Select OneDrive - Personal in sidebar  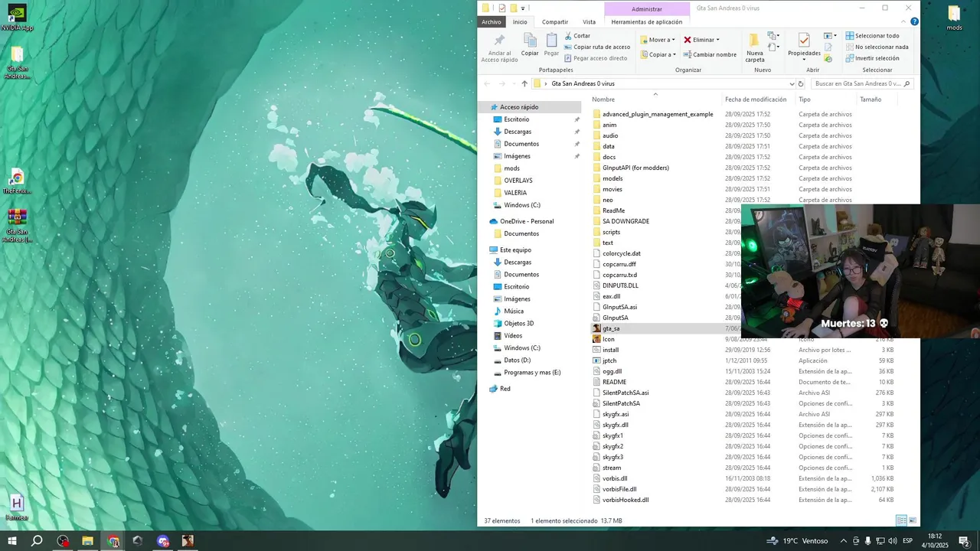tap(526, 221)
